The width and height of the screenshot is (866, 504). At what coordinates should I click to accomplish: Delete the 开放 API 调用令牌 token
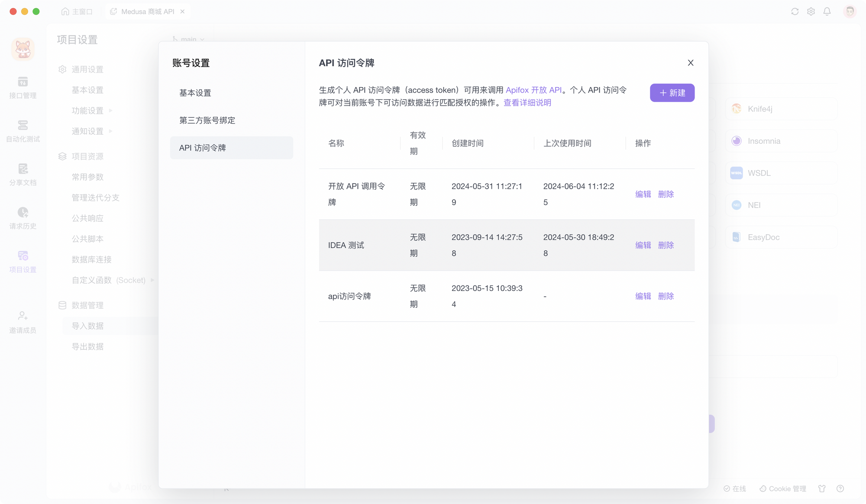tap(666, 194)
